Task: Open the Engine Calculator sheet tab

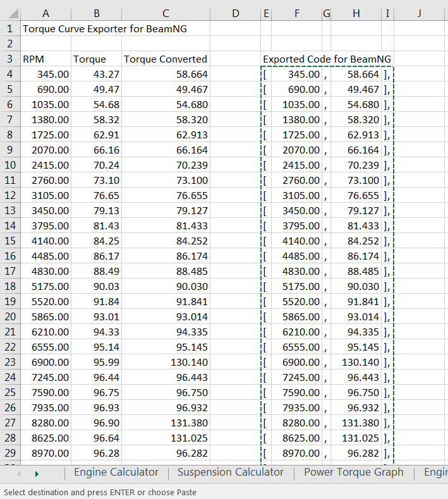Action: coord(116,472)
